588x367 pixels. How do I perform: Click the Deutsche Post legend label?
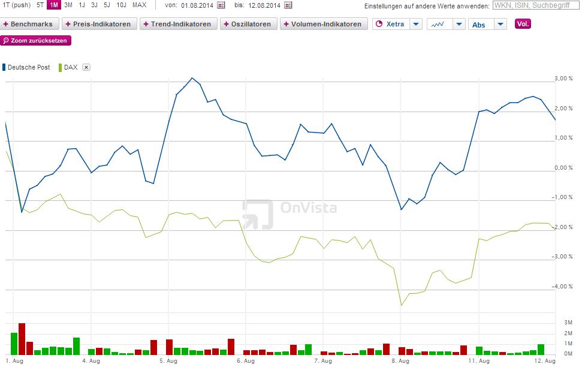29,68
